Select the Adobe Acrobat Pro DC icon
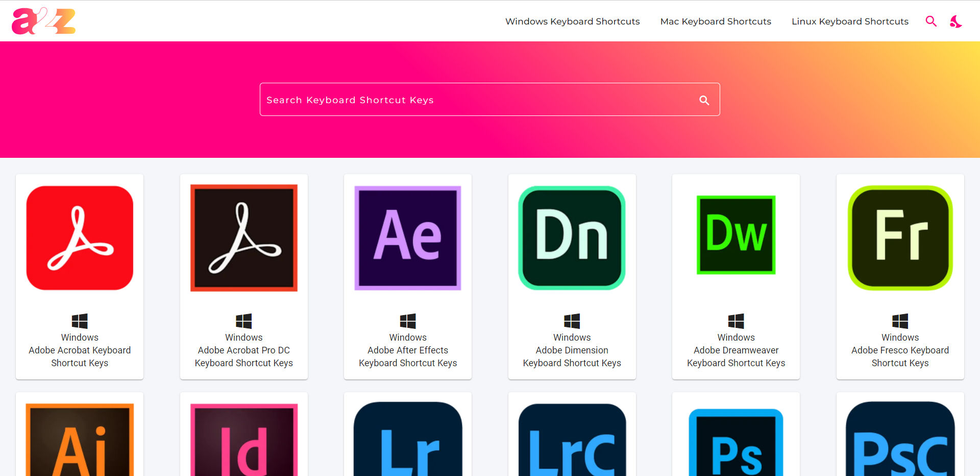Viewport: 980px width, 476px height. click(x=244, y=238)
